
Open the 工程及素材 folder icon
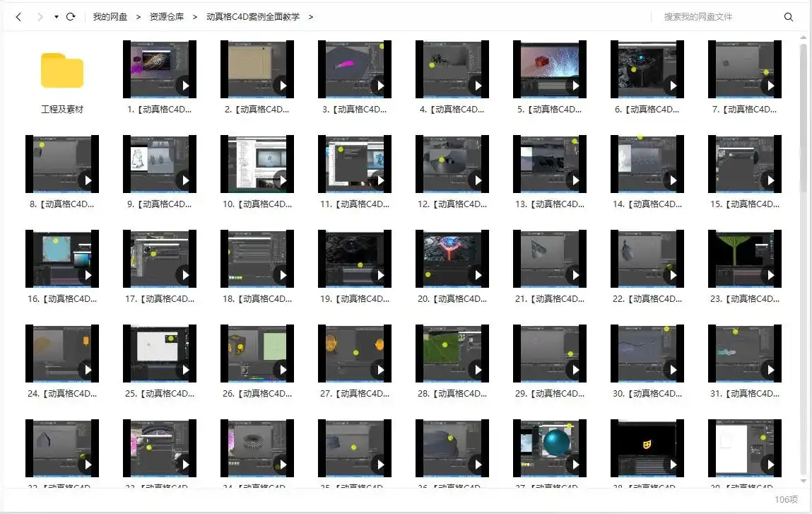point(61,71)
